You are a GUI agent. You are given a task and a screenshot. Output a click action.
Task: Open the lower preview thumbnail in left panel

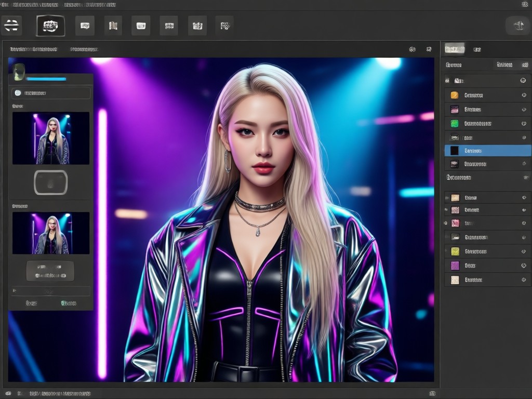click(x=51, y=233)
